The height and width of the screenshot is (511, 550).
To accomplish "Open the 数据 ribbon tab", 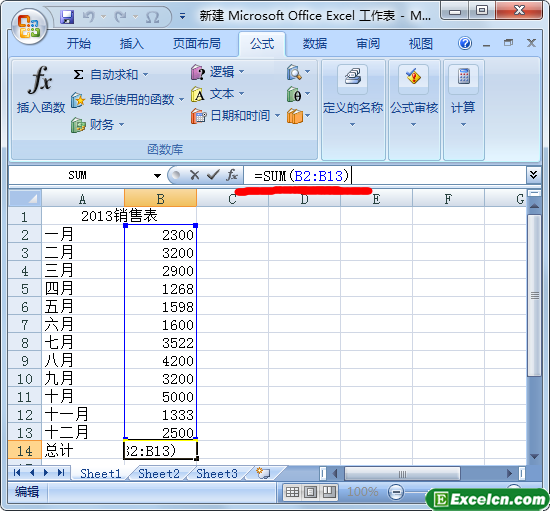I will coord(315,44).
